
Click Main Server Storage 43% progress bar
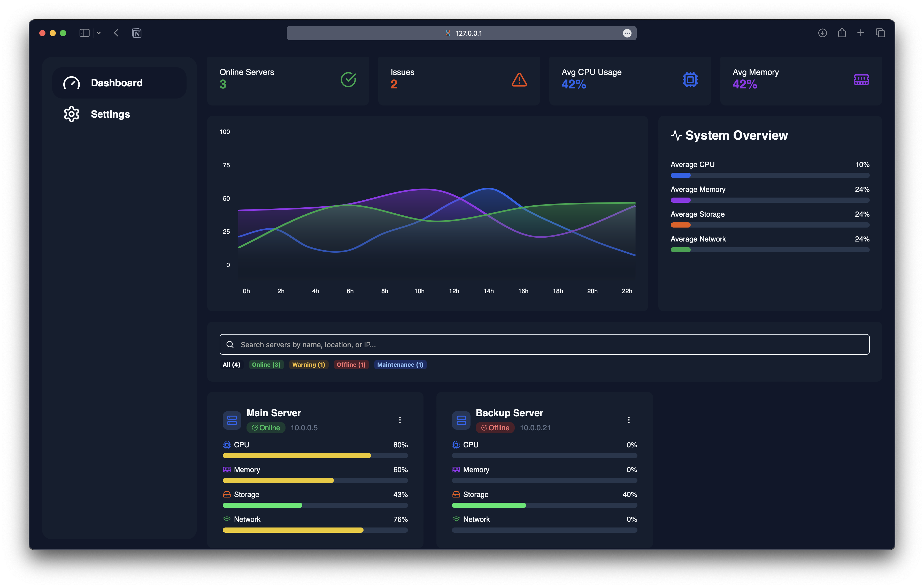click(x=315, y=505)
